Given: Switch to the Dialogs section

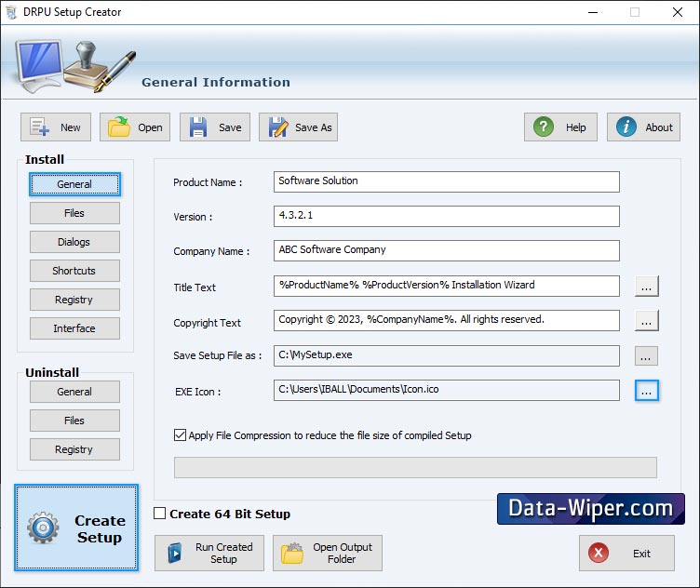Looking at the screenshot, I should tap(74, 242).
